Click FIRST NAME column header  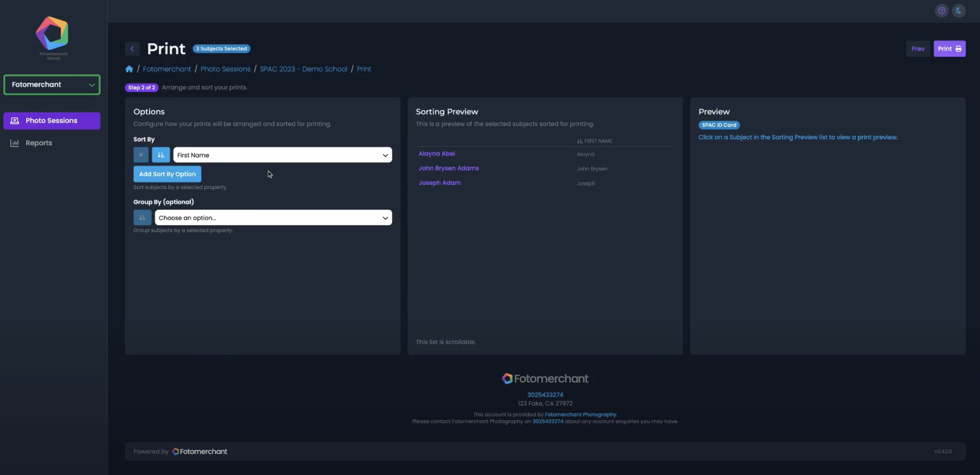point(595,141)
